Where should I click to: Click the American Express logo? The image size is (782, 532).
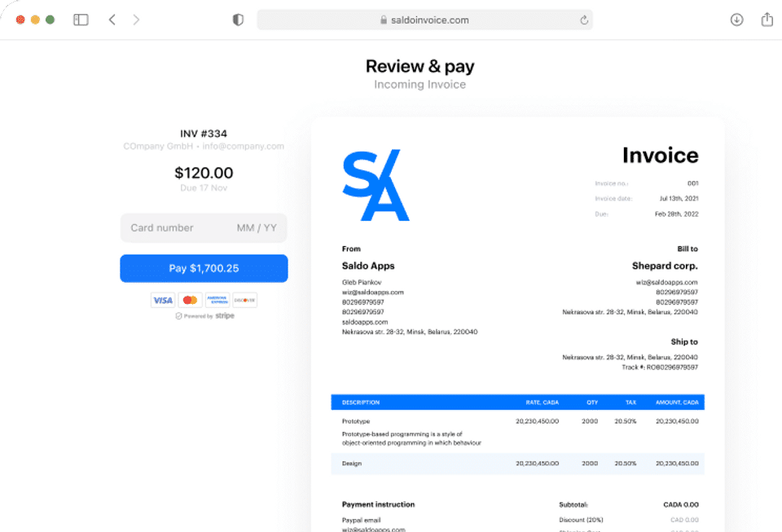pos(217,300)
